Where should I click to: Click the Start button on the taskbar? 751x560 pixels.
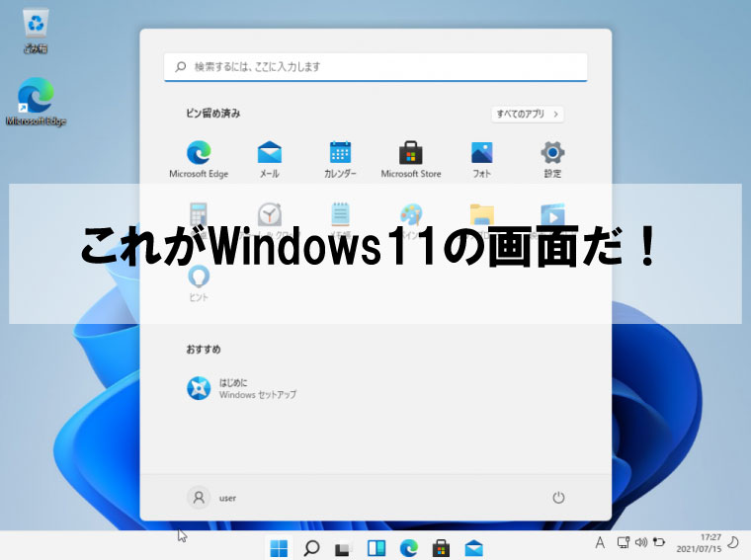pos(279,548)
